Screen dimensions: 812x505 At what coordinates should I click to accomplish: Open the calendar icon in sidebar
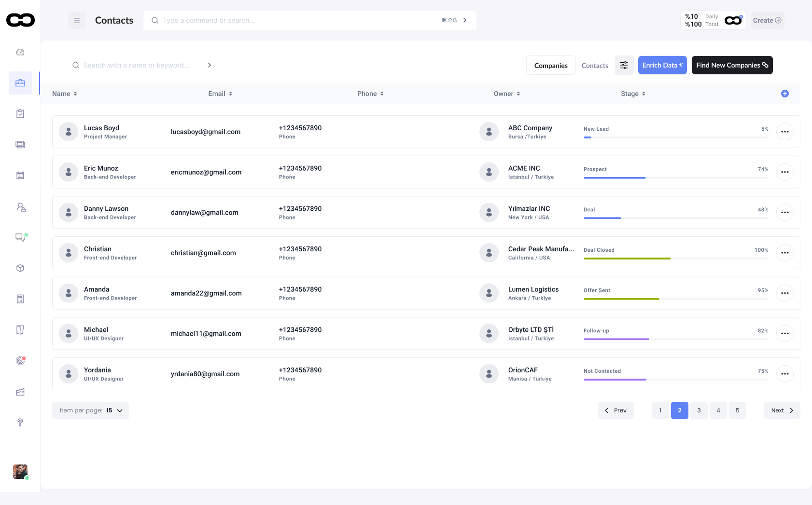pos(20,176)
